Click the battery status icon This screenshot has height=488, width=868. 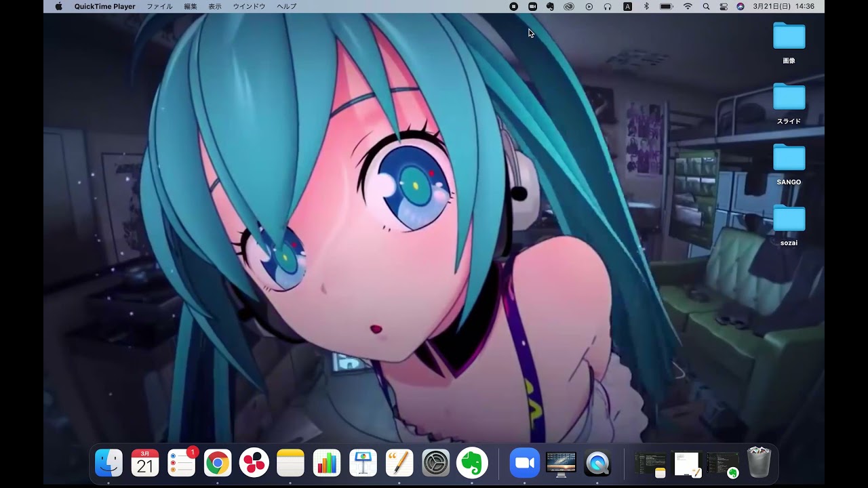pyautogui.click(x=666, y=6)
